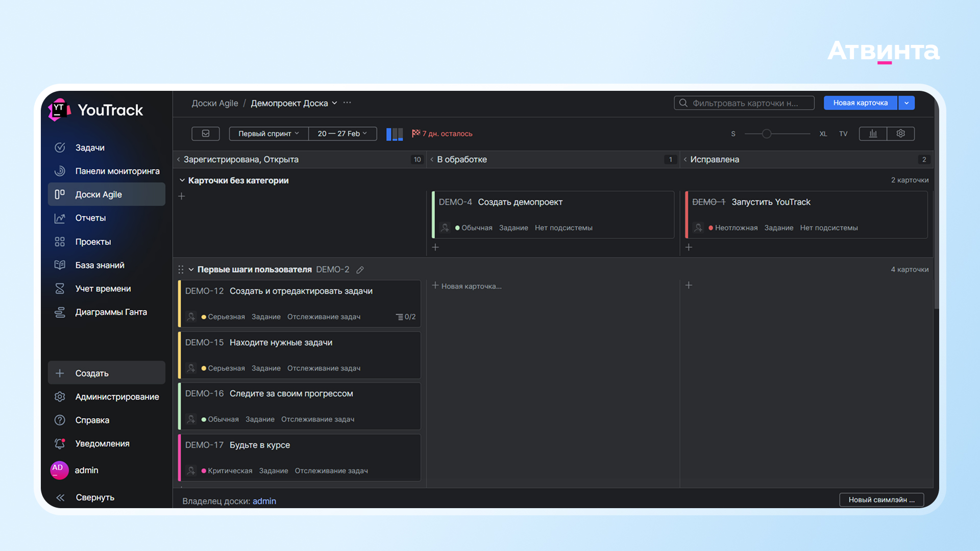This screenshot has height=551, width=980.
Task: Open the Новая карточка dropdown arrow
Action: pos(906,103)
